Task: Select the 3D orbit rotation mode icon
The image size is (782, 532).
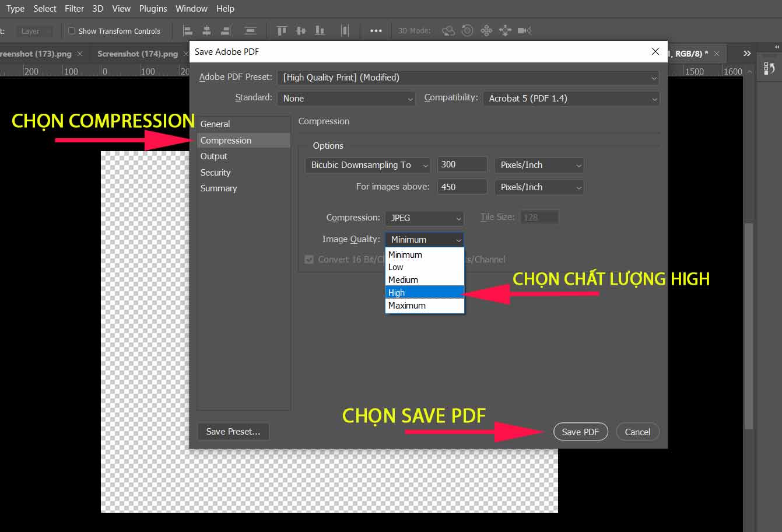Action: point(448,30)
